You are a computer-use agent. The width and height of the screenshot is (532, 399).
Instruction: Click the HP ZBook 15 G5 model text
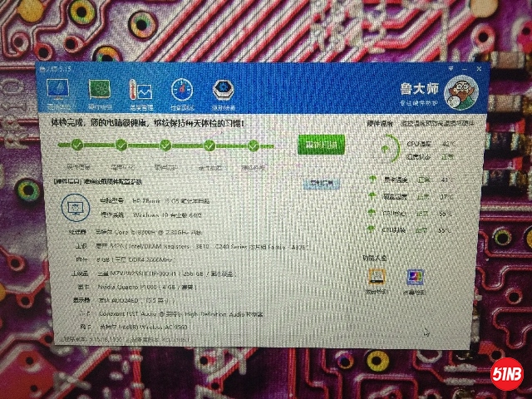(171, 201)
